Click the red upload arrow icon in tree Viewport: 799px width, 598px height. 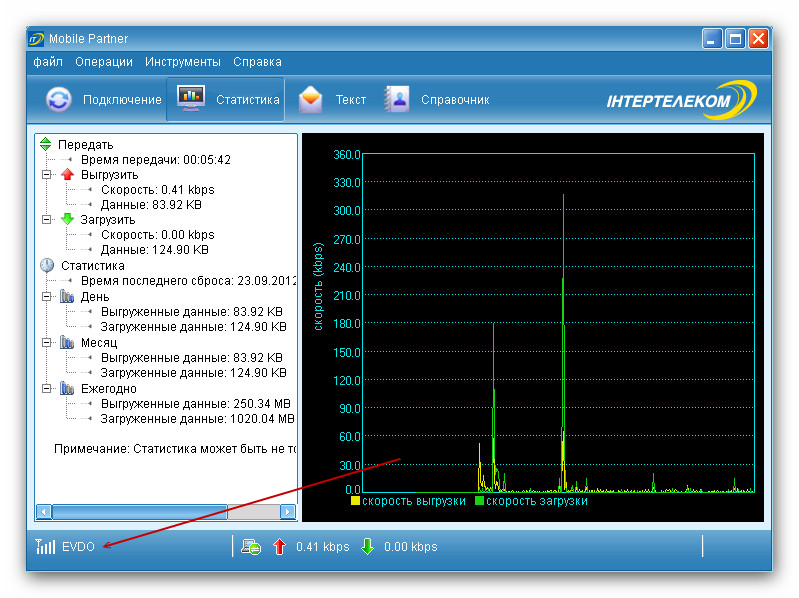tap(67, 174)
